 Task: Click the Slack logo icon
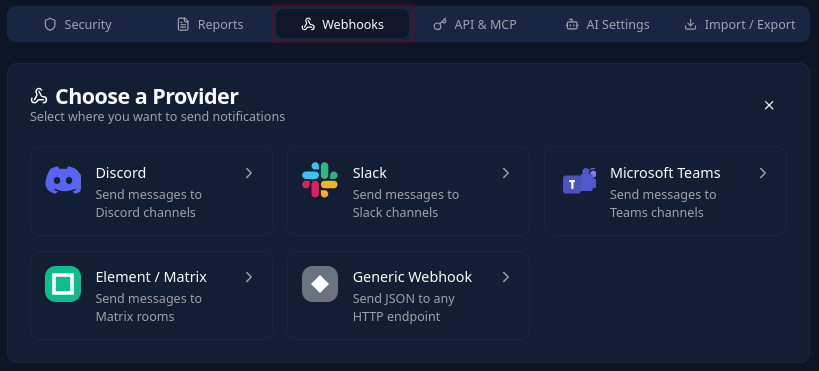(x=320, y=180)
